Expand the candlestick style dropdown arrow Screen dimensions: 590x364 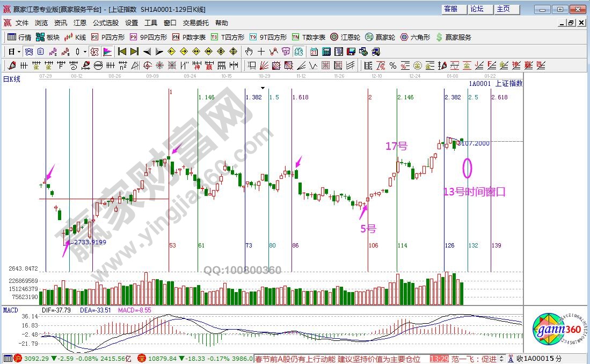[85, 52]
